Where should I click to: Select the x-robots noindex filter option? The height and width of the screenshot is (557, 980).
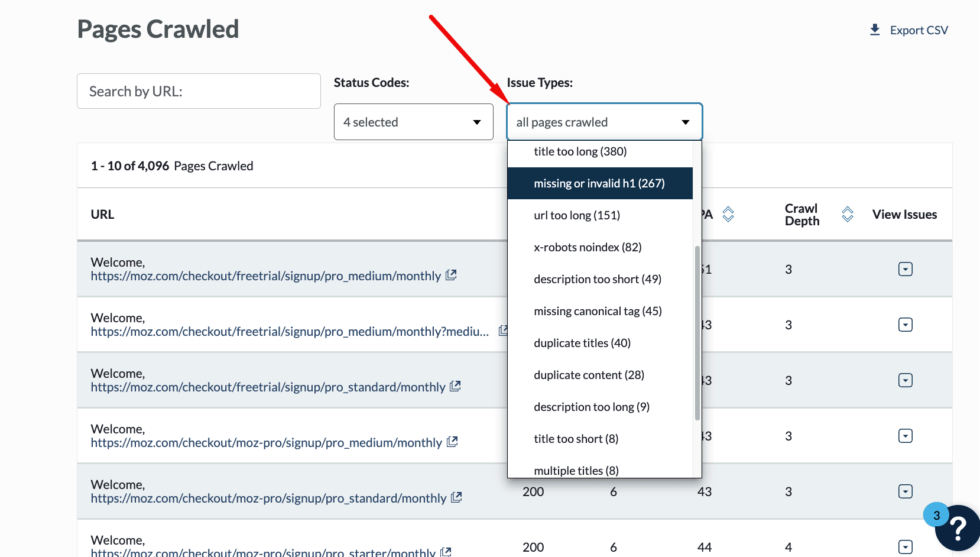pos(588,247)
